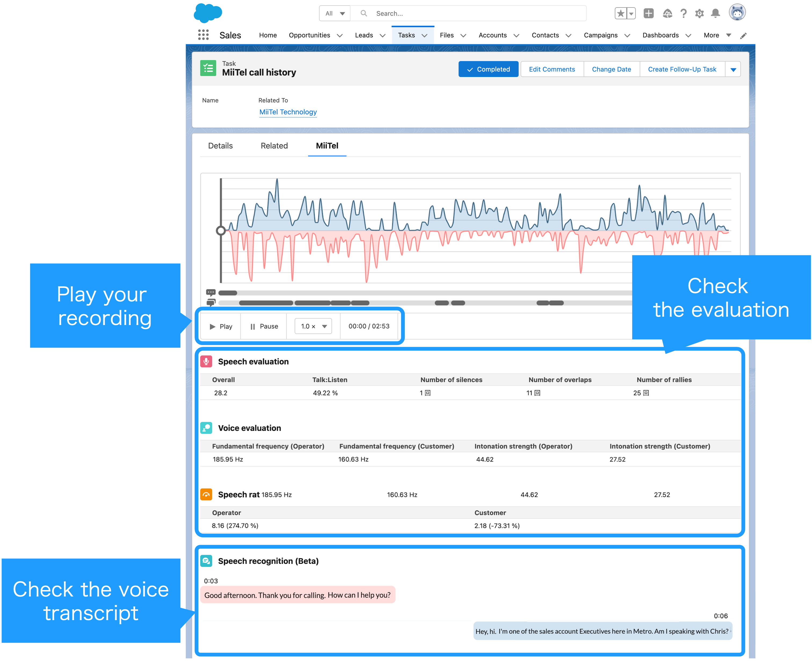
Task: Open notifications bell icon
Action: 715,13
